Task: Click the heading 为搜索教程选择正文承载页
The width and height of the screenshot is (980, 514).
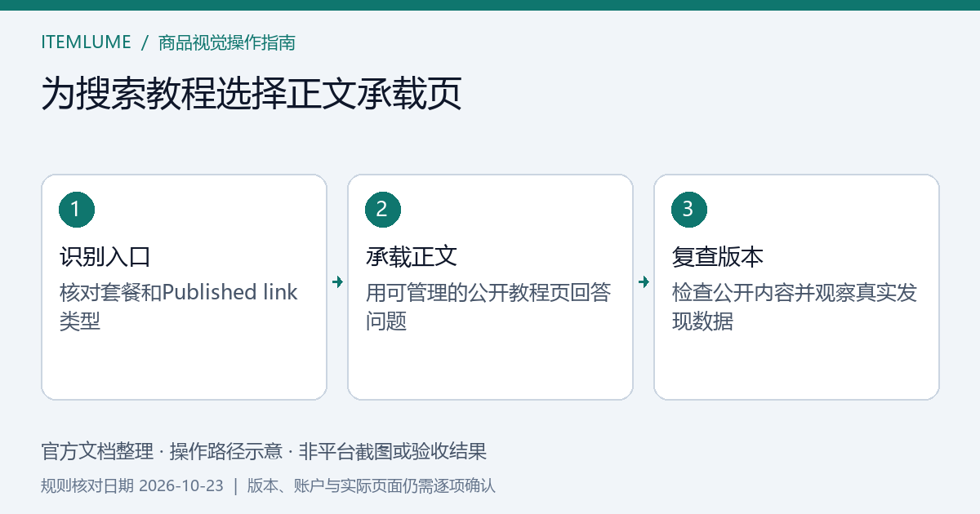Action: (x=252, y=94)
